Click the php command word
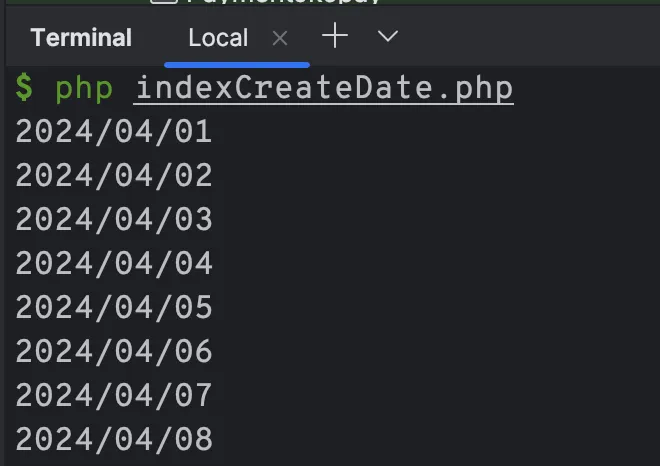660x466 pixels. (x=84, y=88)
